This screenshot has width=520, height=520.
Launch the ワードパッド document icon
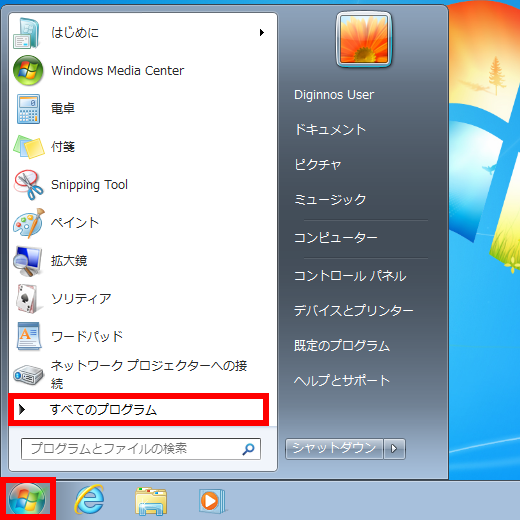[29, 336]
